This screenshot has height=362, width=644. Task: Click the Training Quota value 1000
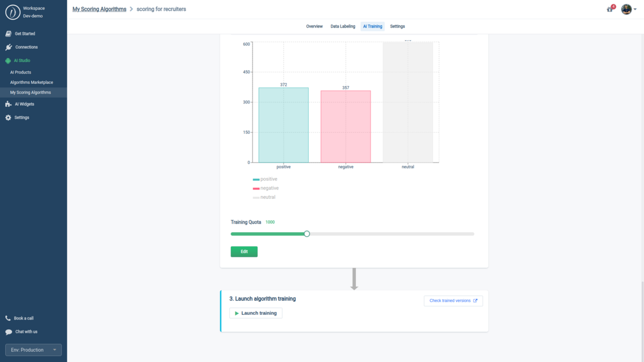270,222
